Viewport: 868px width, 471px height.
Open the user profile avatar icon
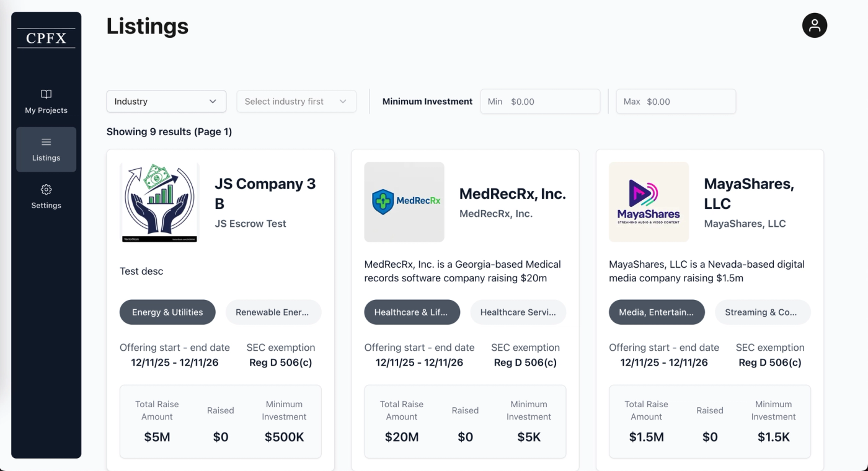(x=815, y=25)
